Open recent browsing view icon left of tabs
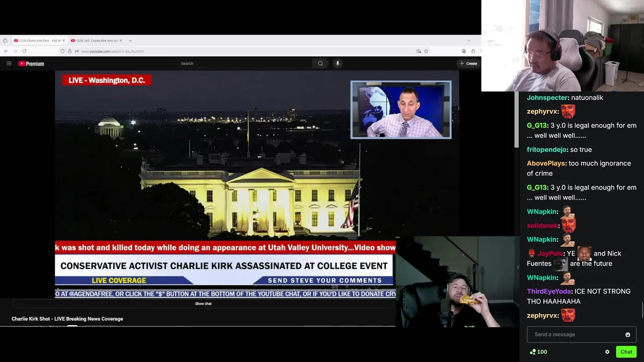 pos(5,41)
